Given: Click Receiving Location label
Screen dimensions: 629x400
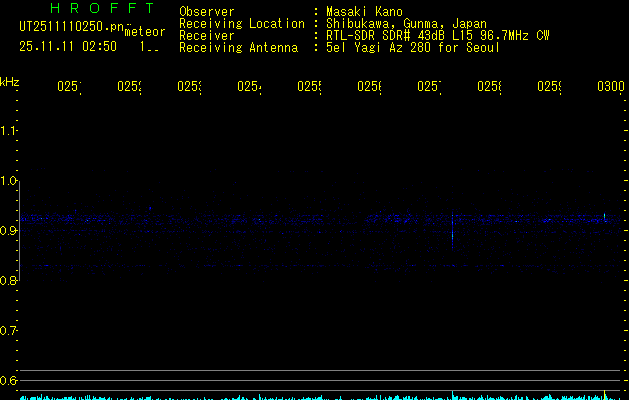Looking at the screenshot, I should tap(242, 24).
